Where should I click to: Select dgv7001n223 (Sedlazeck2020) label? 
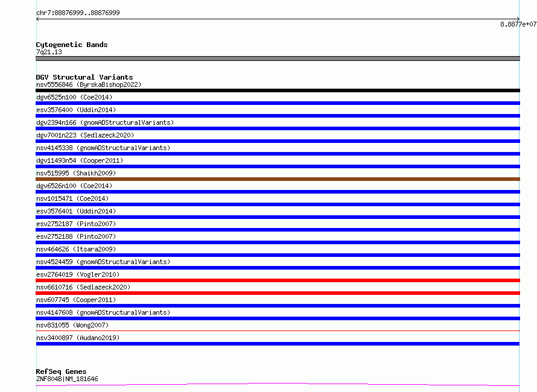click(x=85, y=135)
